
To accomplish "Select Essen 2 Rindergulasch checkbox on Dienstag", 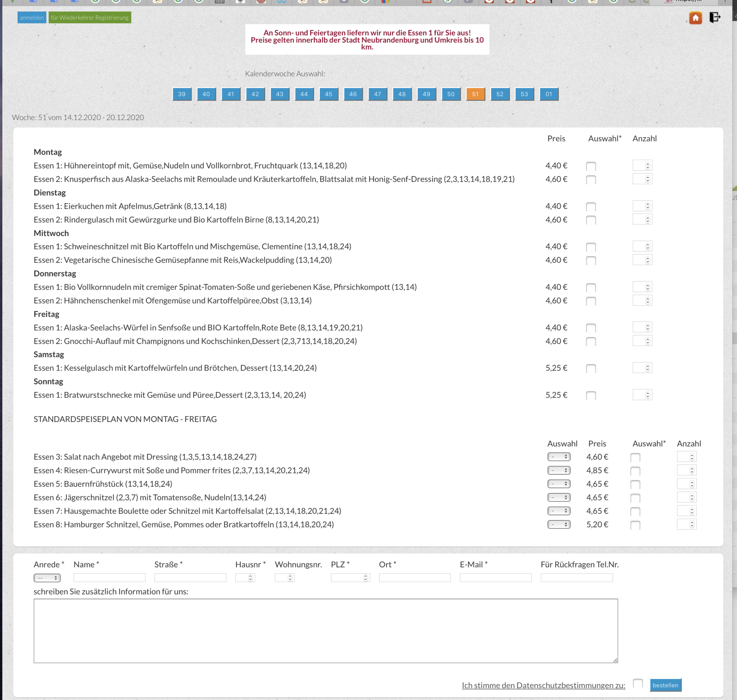I will click(x=591, y=220).
